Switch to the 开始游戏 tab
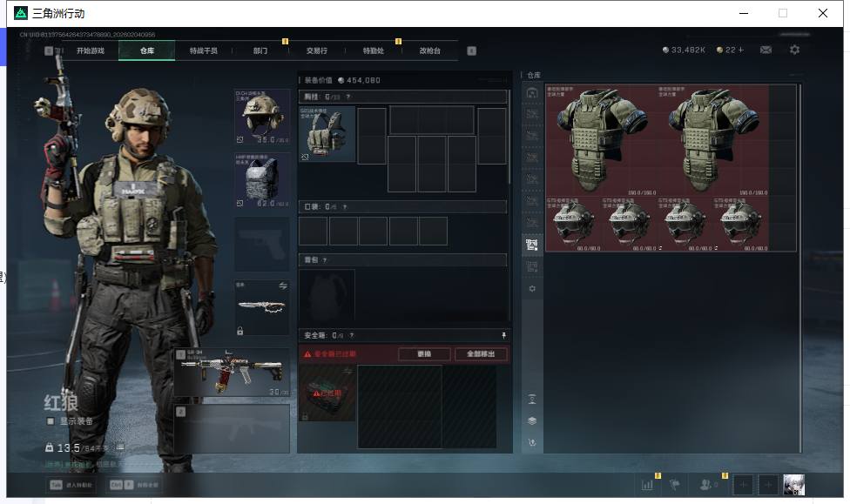The image size is (850, 504). click(x=90, y=50)
